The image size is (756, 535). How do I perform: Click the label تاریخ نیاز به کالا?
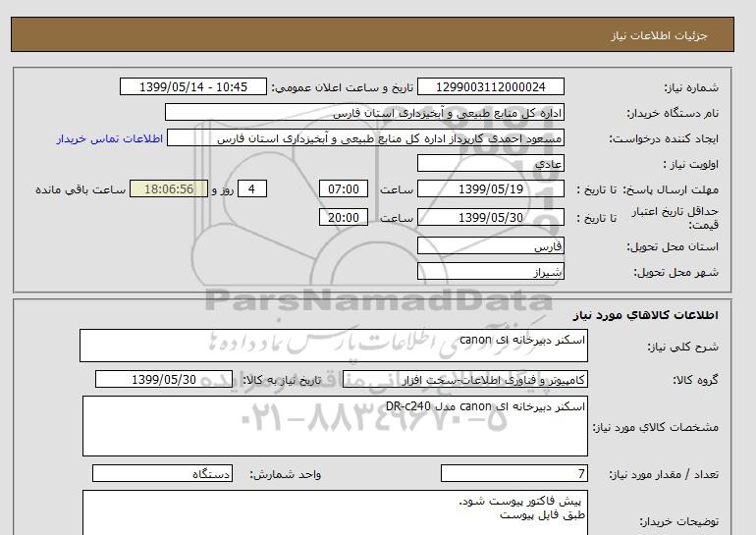281,380
